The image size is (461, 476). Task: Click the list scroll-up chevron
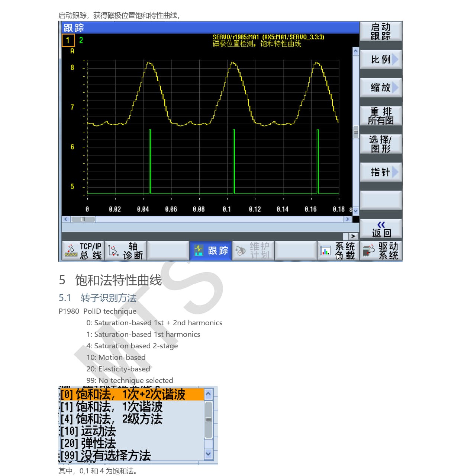click(207, 394)
